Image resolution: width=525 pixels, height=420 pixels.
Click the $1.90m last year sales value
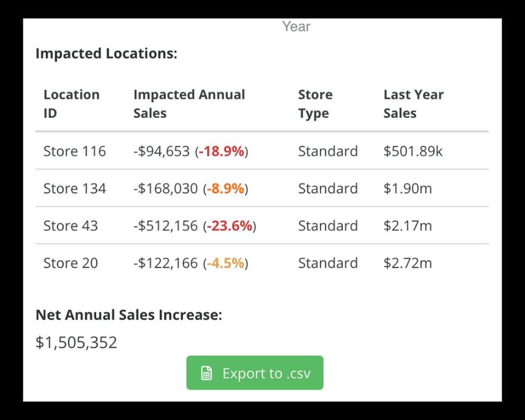pyautogui.click(x=408, y=189)
